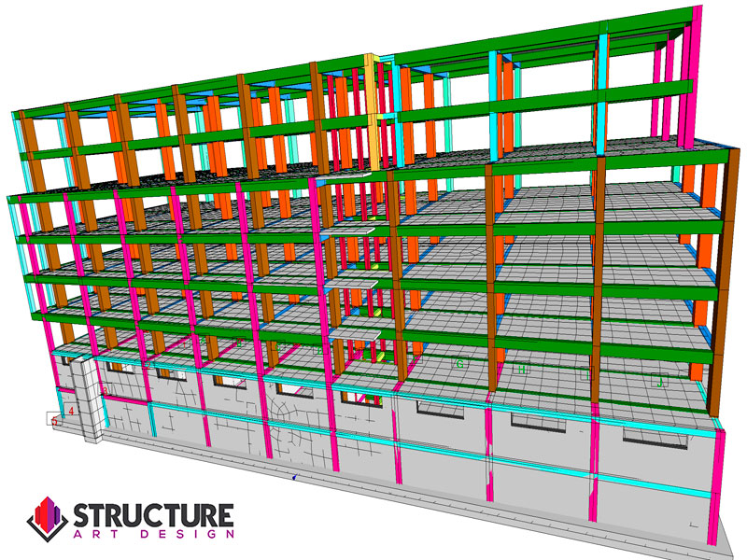This screenshot has height=560, width=747.
Task: Select the magenta column at top-right corner
Action: click(x=694, y=75)
